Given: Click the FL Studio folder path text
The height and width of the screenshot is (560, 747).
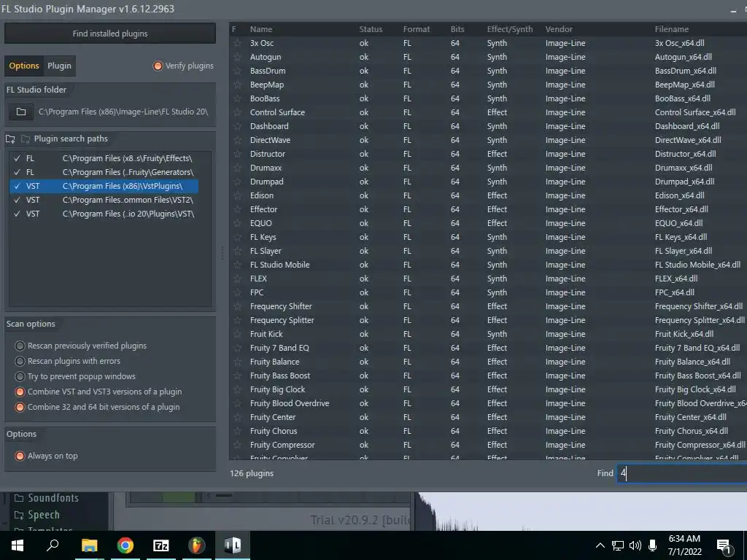Looking at the screenshot, I should click(x=123, y=112).
